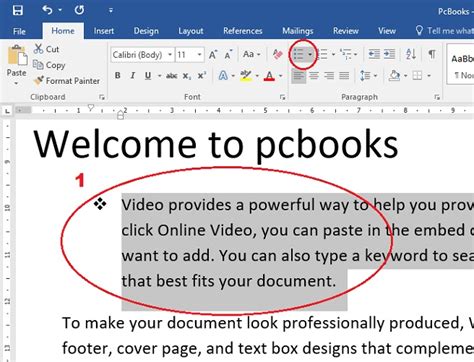Apply paragraph Shading color
This screenshot has height=362, width=474.
pyautogui.click(x=394, y=76)
